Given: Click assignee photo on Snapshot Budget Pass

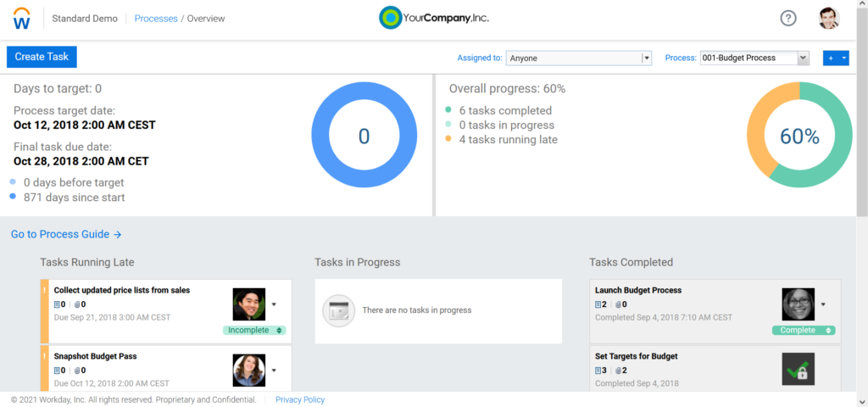Looking at the screenshot, I should click(x=249, y=371).
